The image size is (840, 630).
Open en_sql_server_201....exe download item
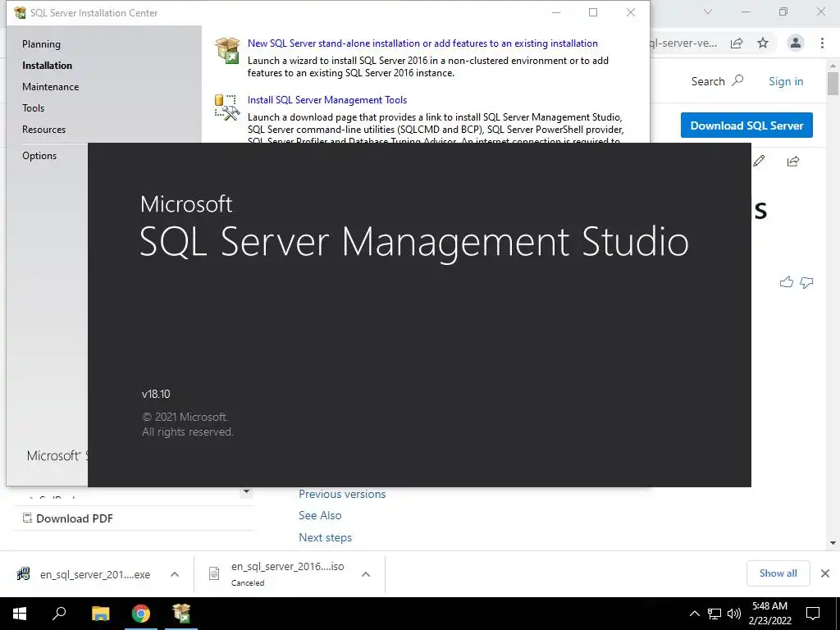[95, 574]
